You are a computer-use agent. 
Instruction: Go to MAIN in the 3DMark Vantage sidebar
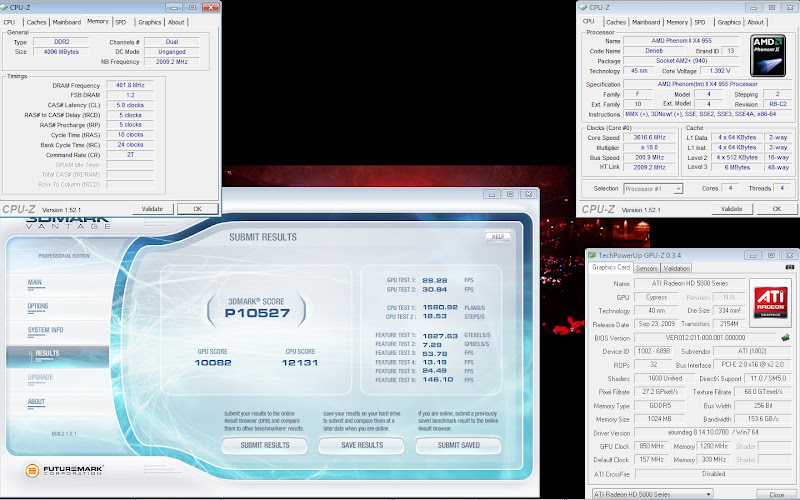point(35,283)
